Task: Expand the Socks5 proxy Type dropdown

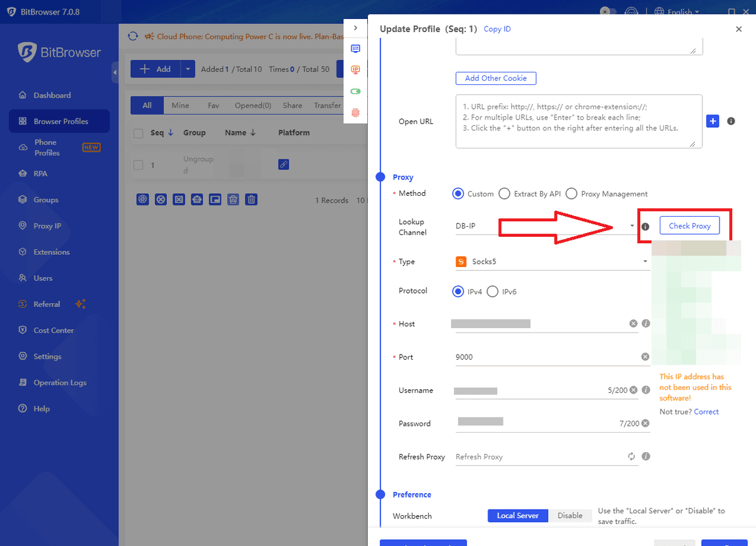Action: (552, 261)
